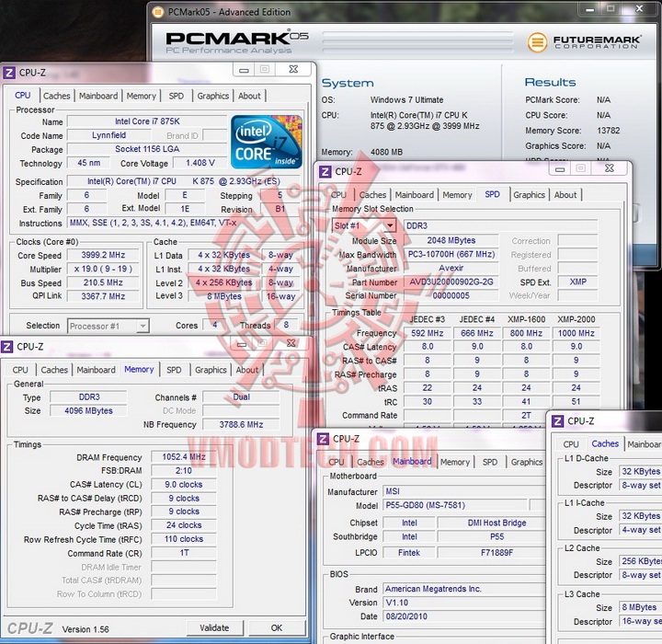Image resolution: width=662 pixels, height=644 pixels.
Task: Click the Part Number AVD3U20000902G-2G
Action: 451,282
